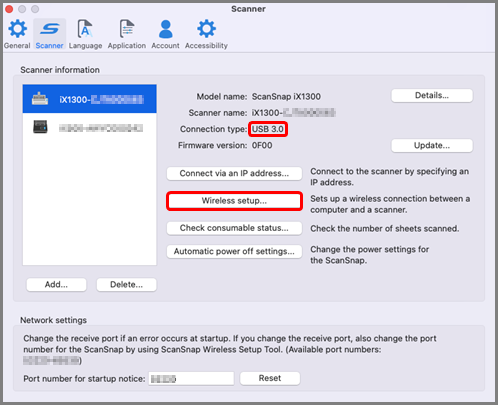Image resolution: width=498 pixels, height=405 pixels.
Task: Close the Scanner window with red button
Action: [9, 9]
